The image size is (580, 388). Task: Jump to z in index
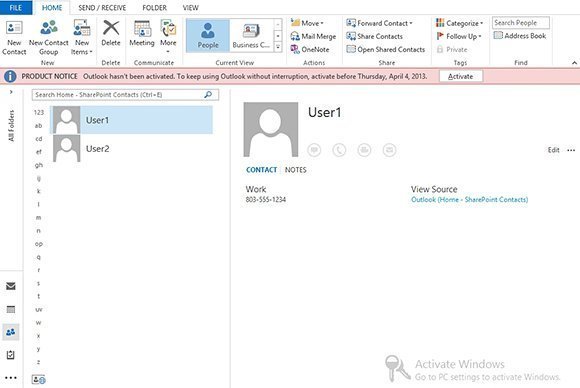38,362
